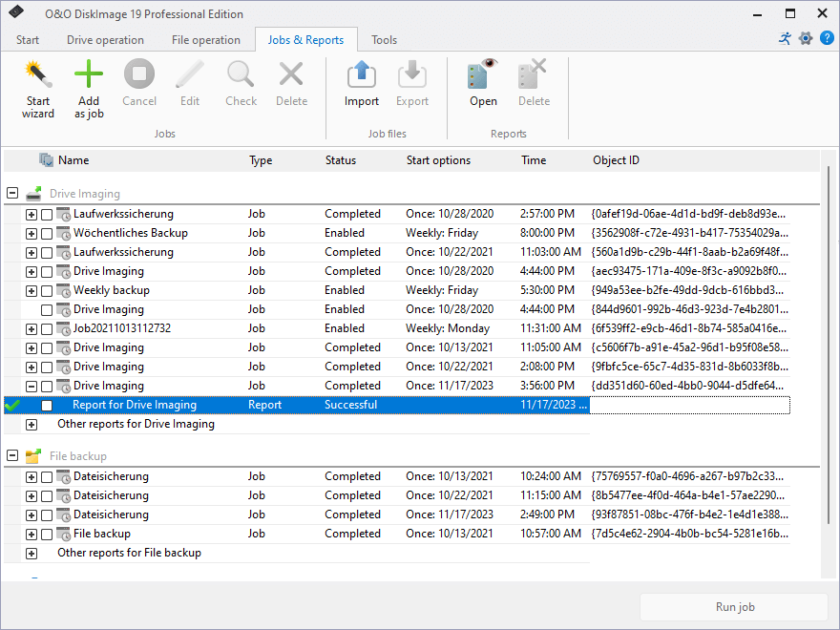Click the Import job files icon
This screenshot has width=840, height=630.
click(361, 81)
